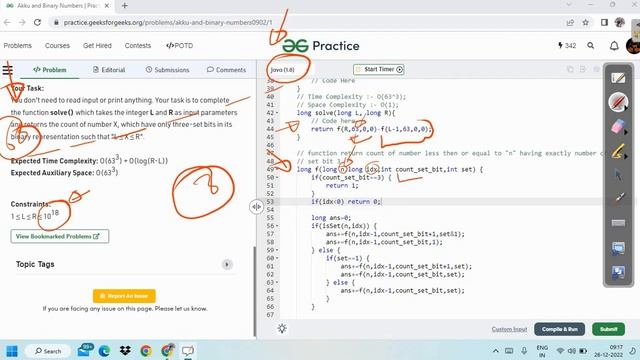Screen dimensions: 640x360
Task: Open the on-screen keyboard tool
Action: tap(618, 223)
